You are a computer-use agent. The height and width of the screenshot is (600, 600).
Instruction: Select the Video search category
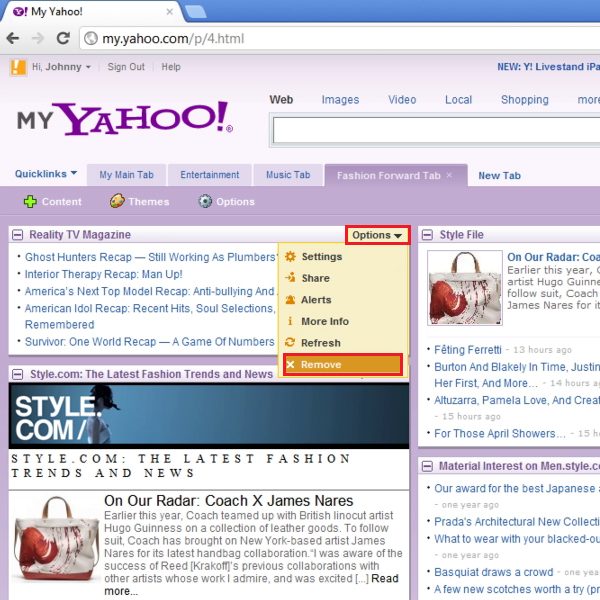[x=402, y=100]
